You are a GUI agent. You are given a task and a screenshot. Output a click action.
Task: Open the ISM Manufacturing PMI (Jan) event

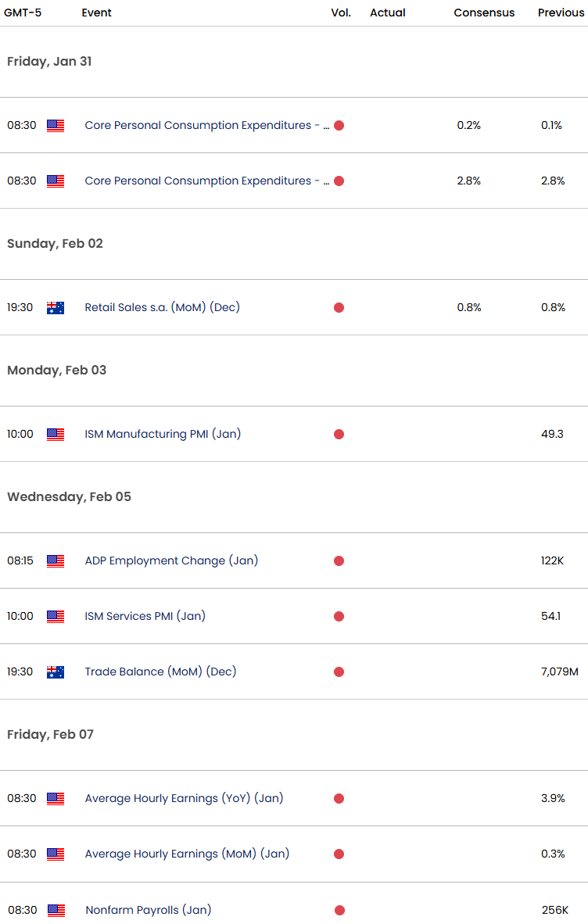(163, 434)
